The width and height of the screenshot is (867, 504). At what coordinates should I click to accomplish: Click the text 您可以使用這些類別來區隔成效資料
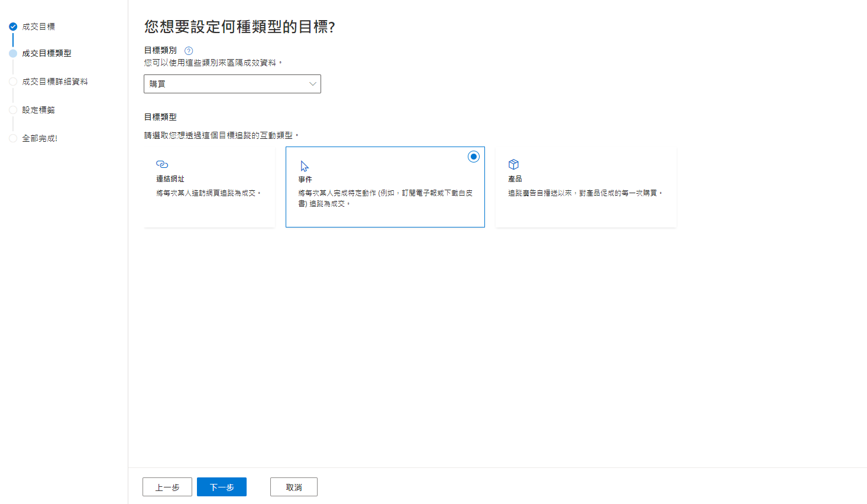pos(213,63)
